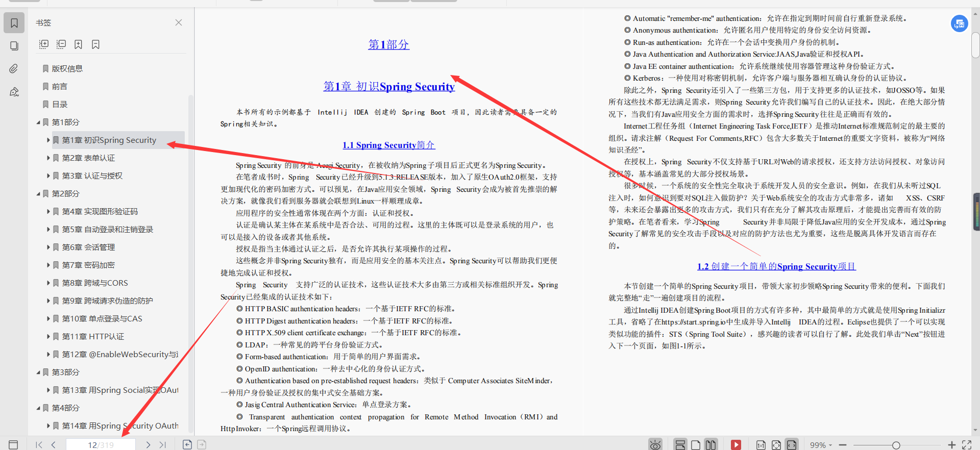Jump to last page button
This screenshot has width=980, height=450.
coord(162,445)
